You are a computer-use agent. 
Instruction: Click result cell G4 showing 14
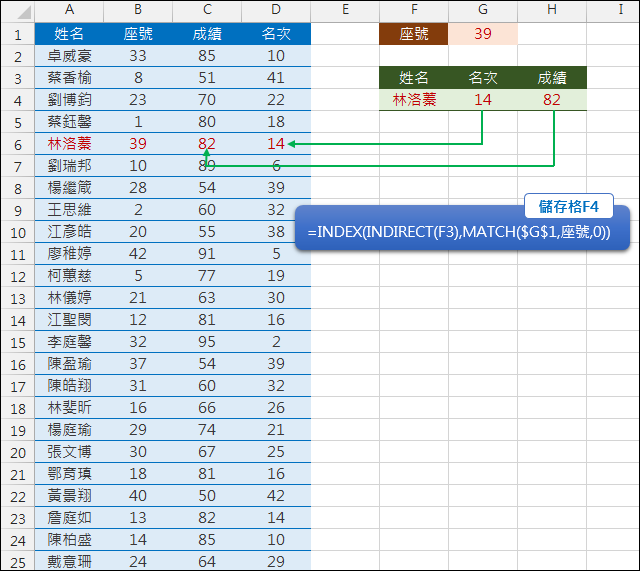pyautogui.click(x=483, y=100)
